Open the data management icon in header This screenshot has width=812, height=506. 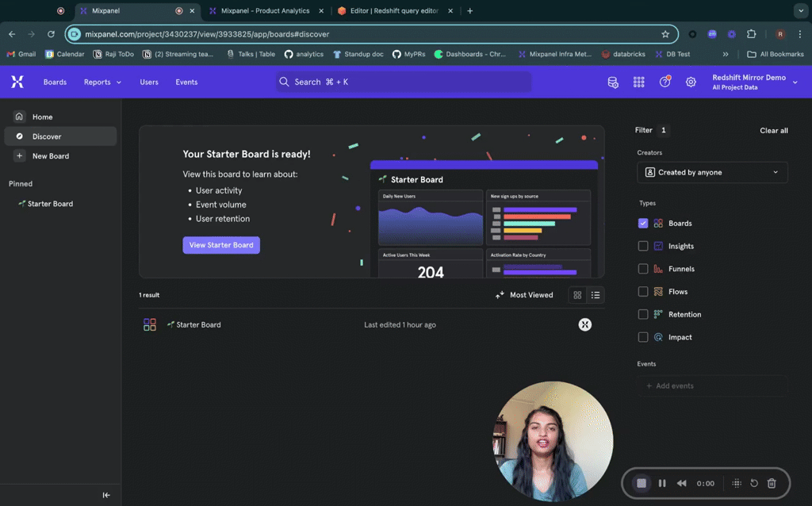tap(612, 82)
